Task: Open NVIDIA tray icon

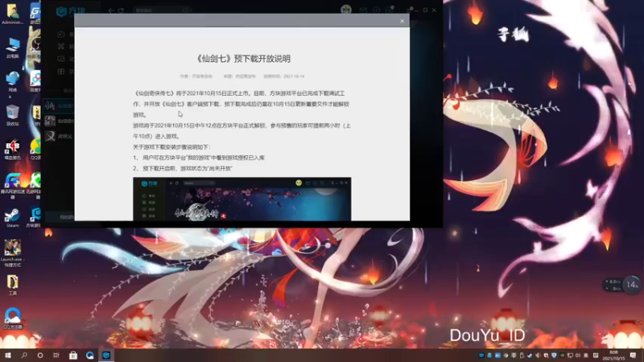Action: [x=562, y=356]
